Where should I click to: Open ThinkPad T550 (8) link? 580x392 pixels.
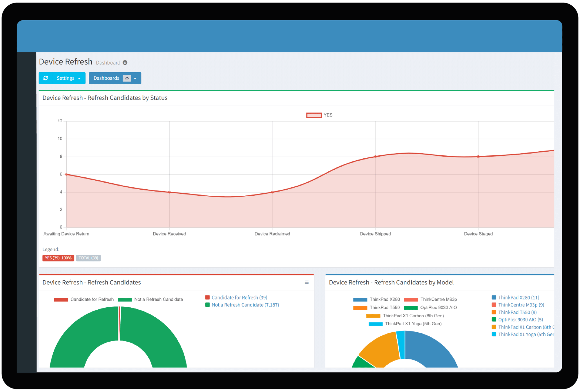(x=517, y=312)
